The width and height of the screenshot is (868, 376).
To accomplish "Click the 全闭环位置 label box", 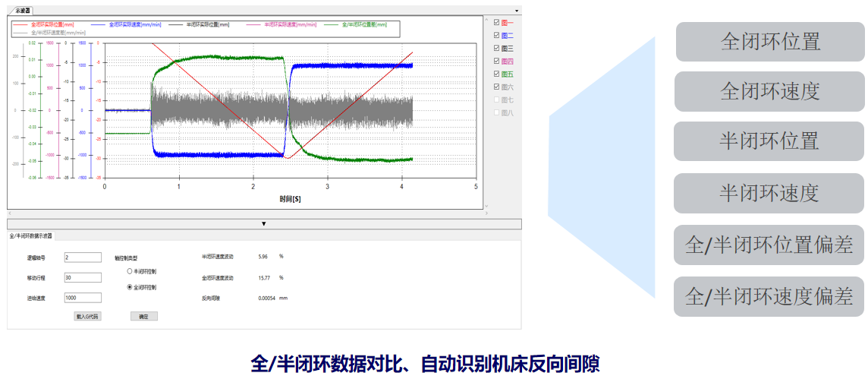I will (x=769, y=42).
